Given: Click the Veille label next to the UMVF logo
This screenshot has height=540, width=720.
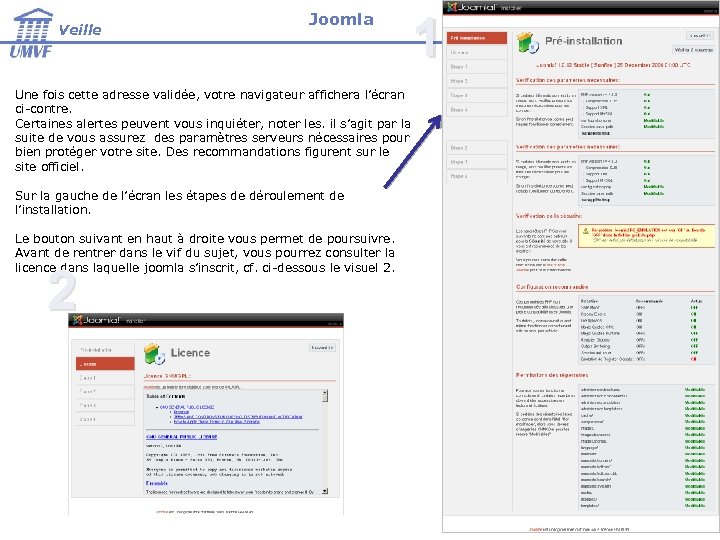Looking at the screenshot, I should 80,30.
